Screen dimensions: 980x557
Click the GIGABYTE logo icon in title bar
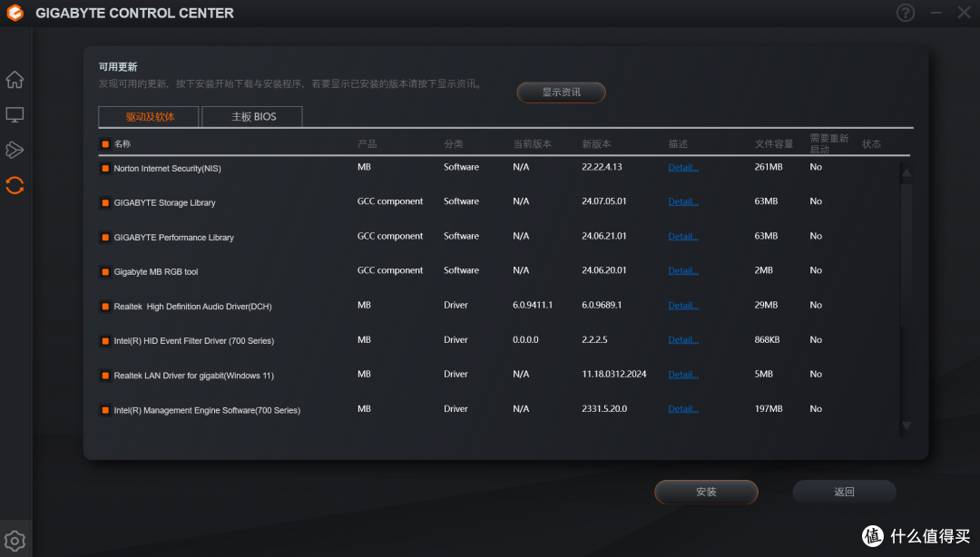(15, 13)
